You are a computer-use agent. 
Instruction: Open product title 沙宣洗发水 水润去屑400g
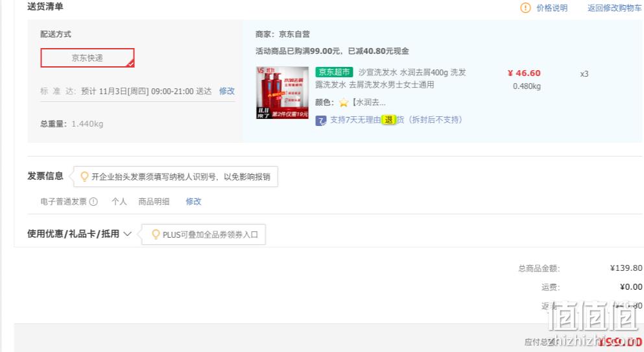point(390,78)
